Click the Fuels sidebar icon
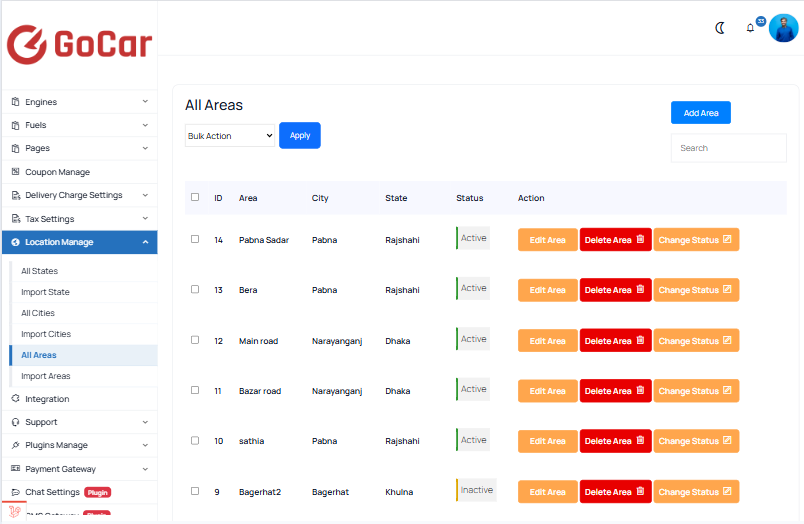The image size is (804, 524). point(15,125)
